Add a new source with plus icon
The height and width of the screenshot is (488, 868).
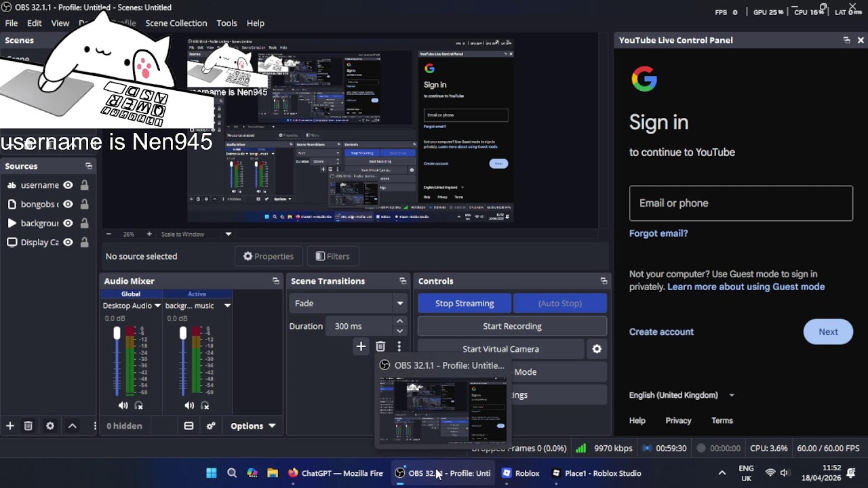(10, 426)
